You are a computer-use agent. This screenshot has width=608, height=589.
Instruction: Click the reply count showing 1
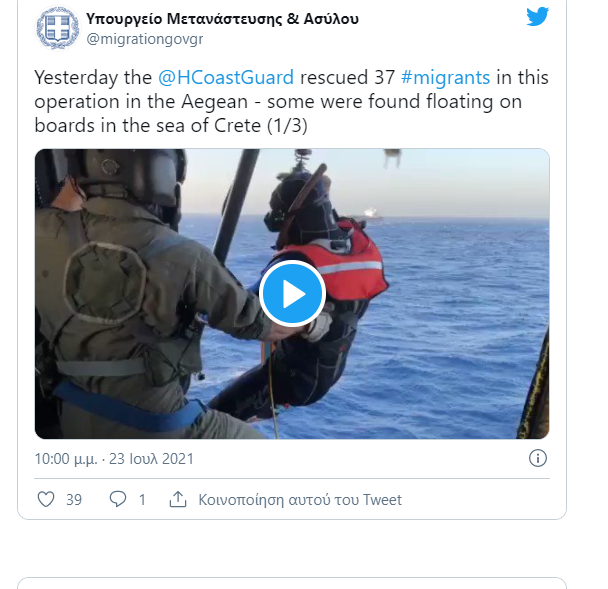(142, 500)
